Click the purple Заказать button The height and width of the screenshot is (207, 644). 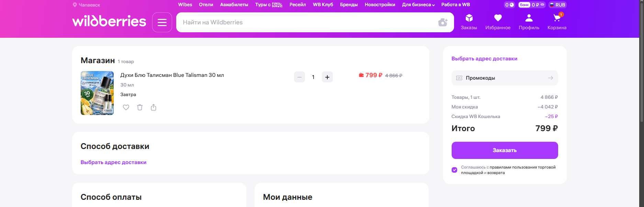pos(505,150)
